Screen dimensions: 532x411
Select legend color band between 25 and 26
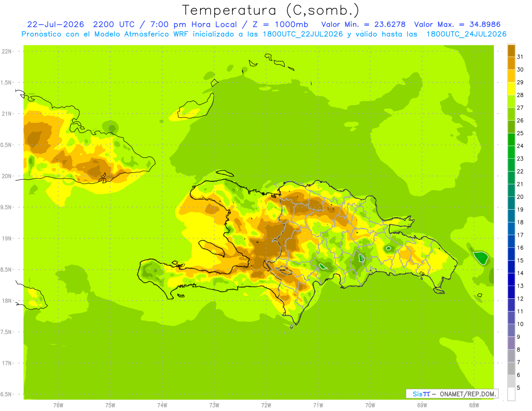tap(511, 127)
